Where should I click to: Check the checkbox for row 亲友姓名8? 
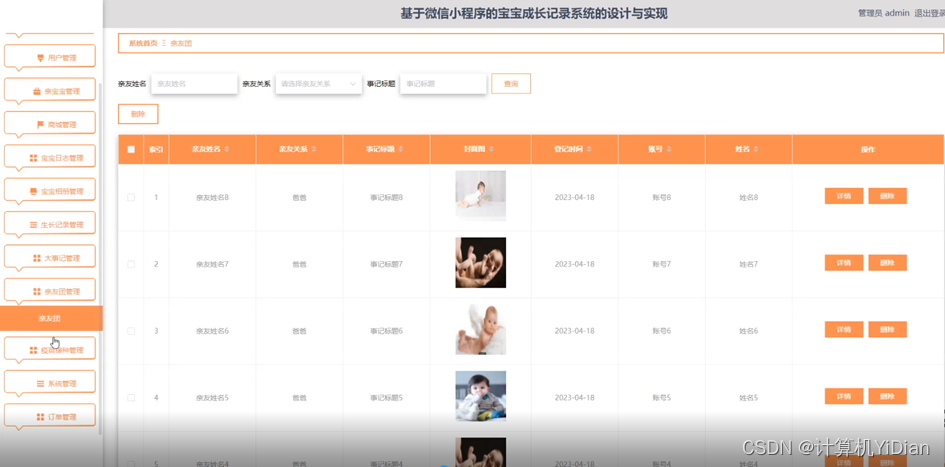pyautogui.click(x=131, y=197)
